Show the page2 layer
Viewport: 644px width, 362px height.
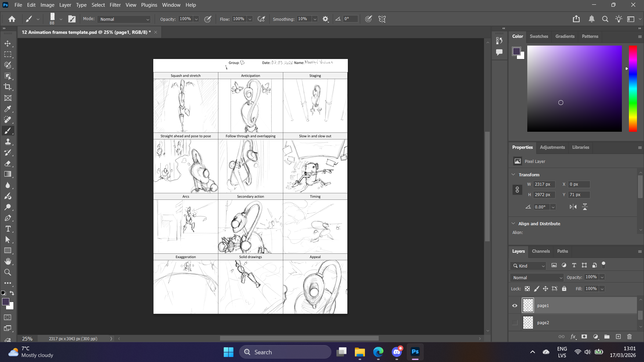coord(515,322)
